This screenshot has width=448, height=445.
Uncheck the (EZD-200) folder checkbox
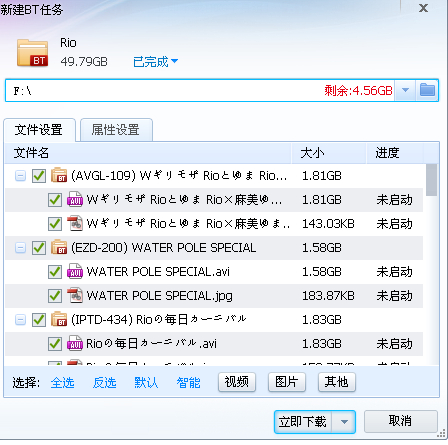click(39, 248)
